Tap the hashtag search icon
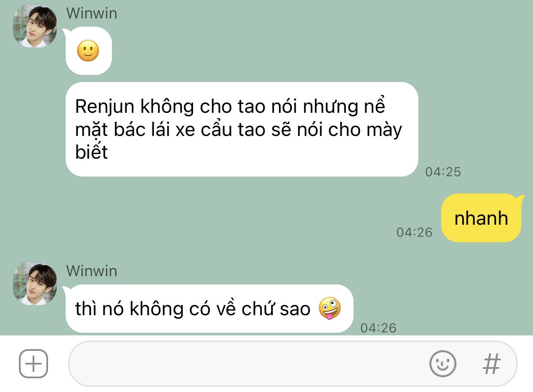The height and width of the screenshot is (392, 533). pyautogui.click(x=492, y=364)
